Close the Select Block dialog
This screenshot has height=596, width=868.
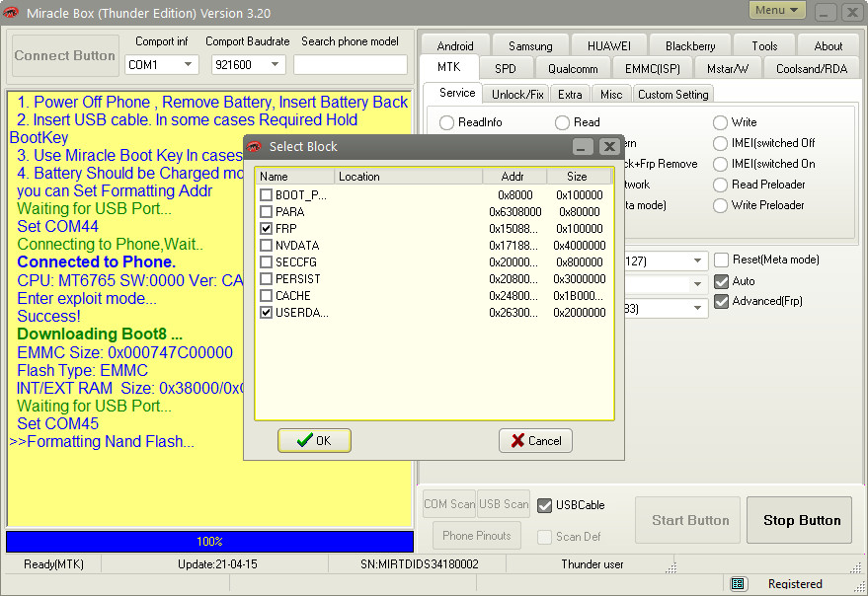[x=609, y=147]
